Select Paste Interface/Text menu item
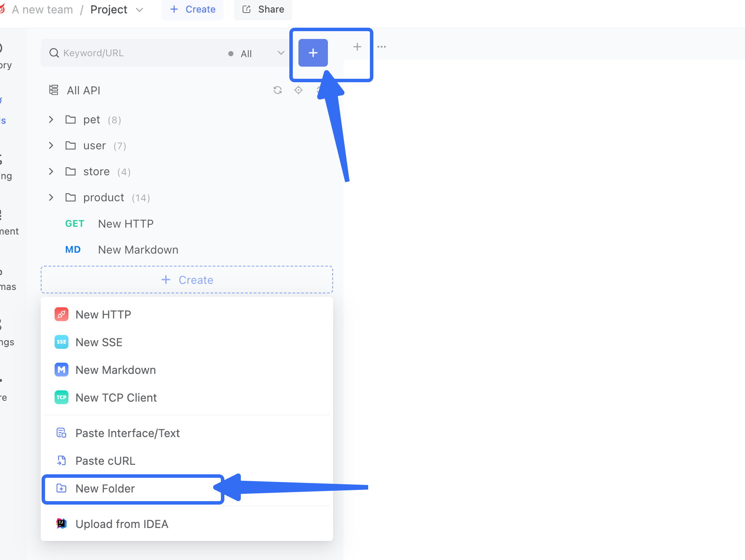The height and width of the screenshot is (560, 745). pos(187,433)
